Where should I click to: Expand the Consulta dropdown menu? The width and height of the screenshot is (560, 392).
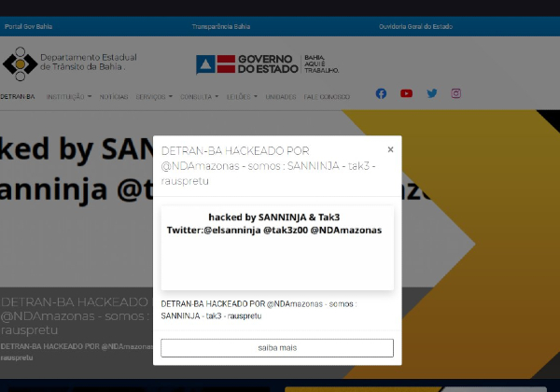200,97
